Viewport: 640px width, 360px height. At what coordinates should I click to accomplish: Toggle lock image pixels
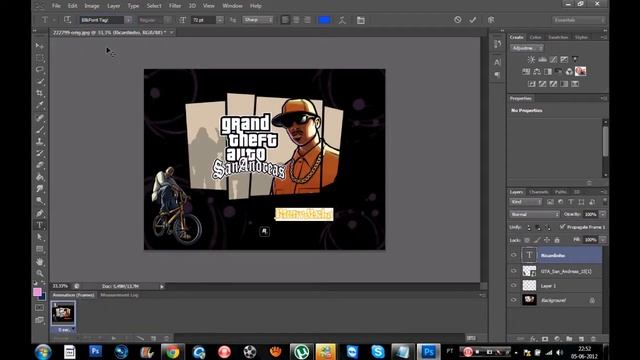click(x=537, y=240)
